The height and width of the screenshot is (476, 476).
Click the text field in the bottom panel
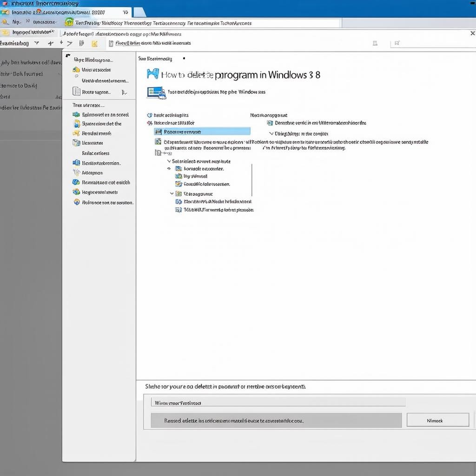pyautogui.click(x=278, y=403)
